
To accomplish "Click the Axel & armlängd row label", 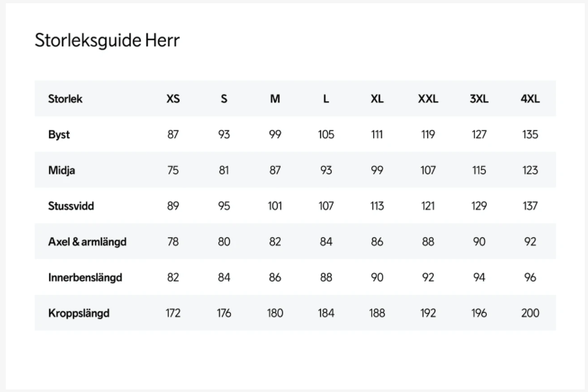I will coord(87,242).
